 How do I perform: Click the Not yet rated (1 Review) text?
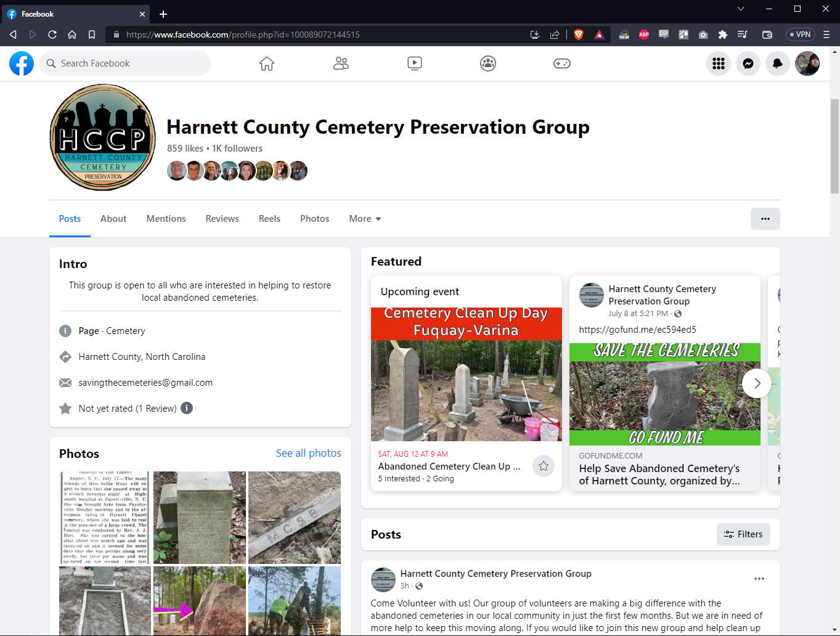pos(128,408)
